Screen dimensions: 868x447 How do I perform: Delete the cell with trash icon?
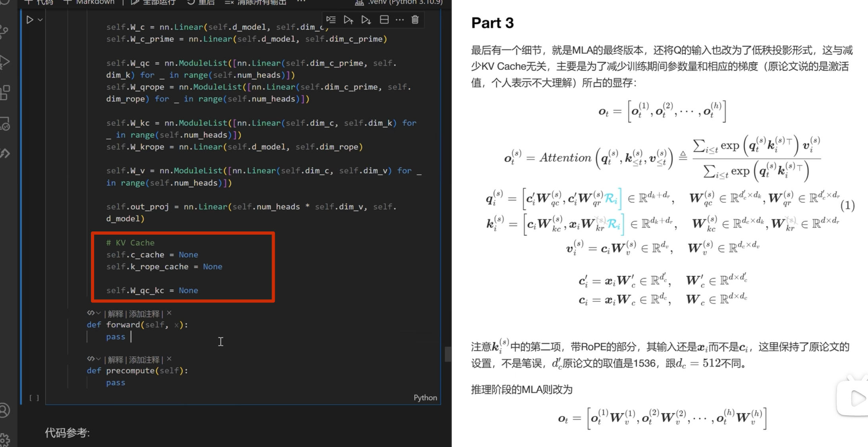pyautogui.click(x=415, y=20)
